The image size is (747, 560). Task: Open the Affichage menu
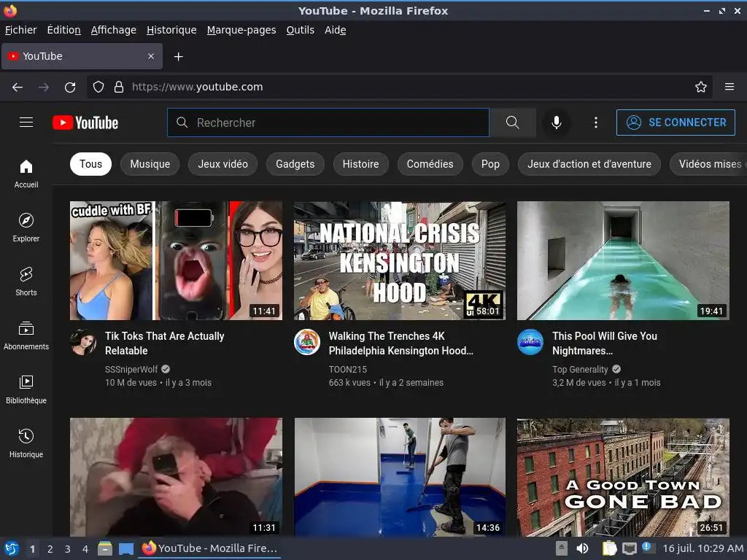pyautogui.click(x=113, y=30)
